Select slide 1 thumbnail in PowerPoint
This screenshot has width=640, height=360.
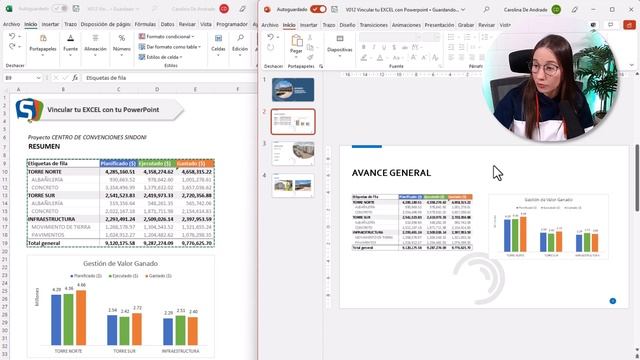[x=293, y=89]
